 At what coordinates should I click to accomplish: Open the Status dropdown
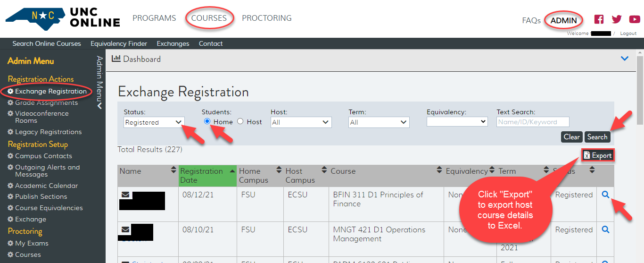(x=153, y=122)
